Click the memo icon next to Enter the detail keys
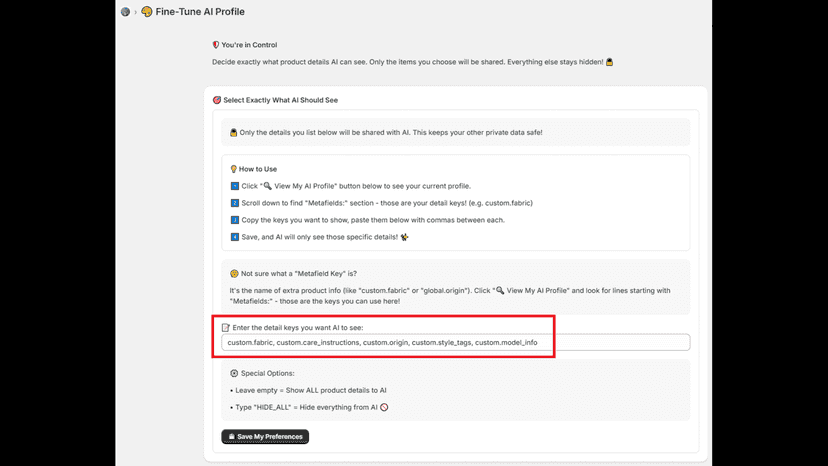Image resolution: width=828 pixels, height=466 pixels. (x=225, y=328)
